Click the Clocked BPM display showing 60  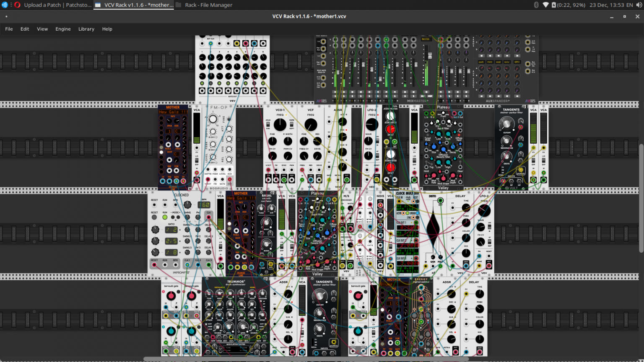204,204
